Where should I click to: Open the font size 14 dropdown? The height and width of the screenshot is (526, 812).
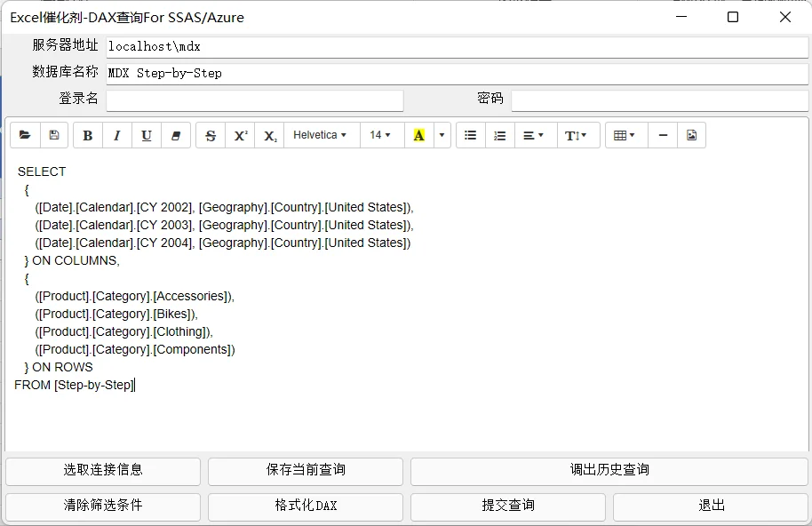[x=382, y=135]
